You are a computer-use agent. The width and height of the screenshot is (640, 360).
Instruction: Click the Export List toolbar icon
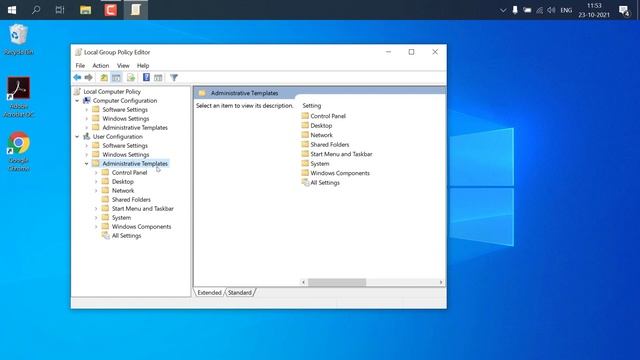click(131, 78)
